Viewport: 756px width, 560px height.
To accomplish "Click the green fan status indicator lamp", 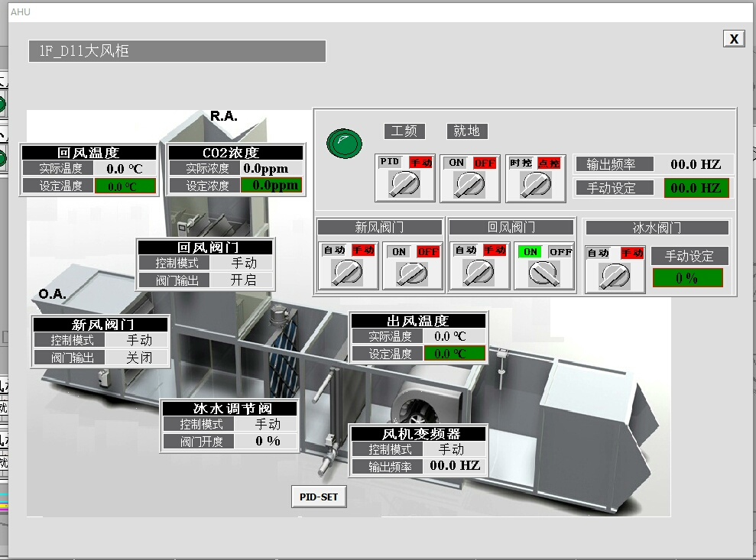I will point(344,142).
